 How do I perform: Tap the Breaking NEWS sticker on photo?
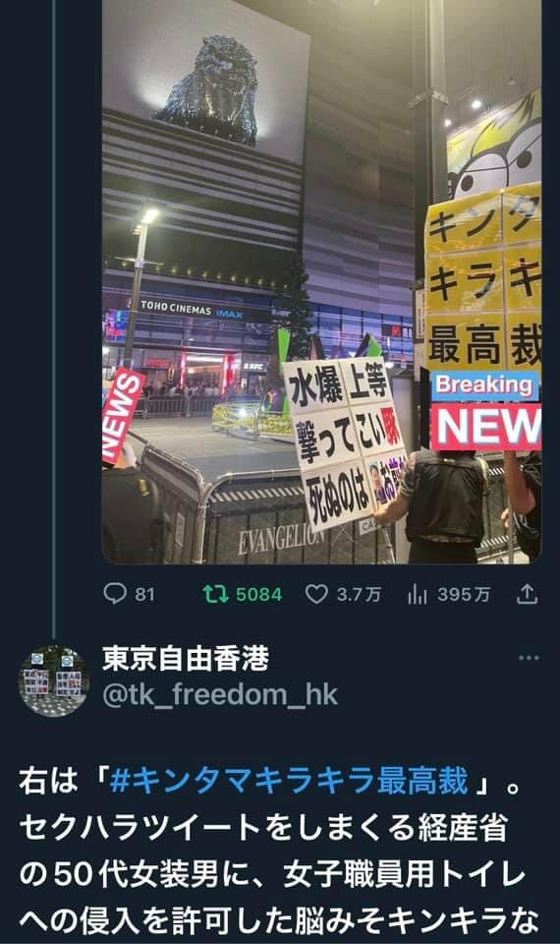[x=486, y=411]
